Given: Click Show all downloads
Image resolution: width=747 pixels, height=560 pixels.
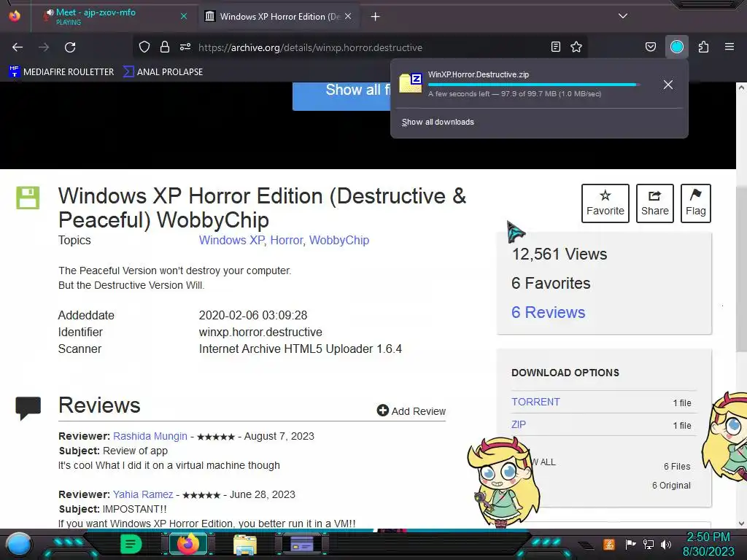Looking at the screenshot, I should [x=438, y=122].
